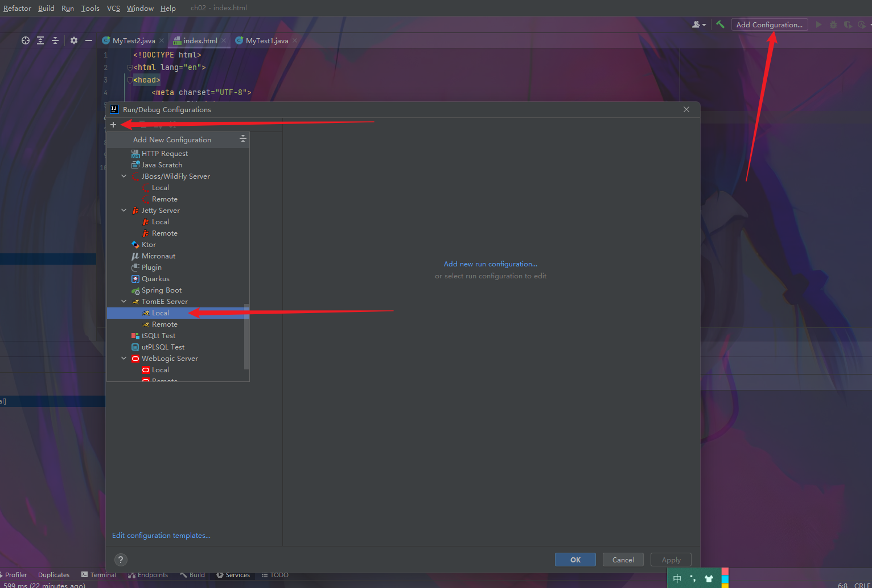Click the configuration list scrollbar

[246, 336]
